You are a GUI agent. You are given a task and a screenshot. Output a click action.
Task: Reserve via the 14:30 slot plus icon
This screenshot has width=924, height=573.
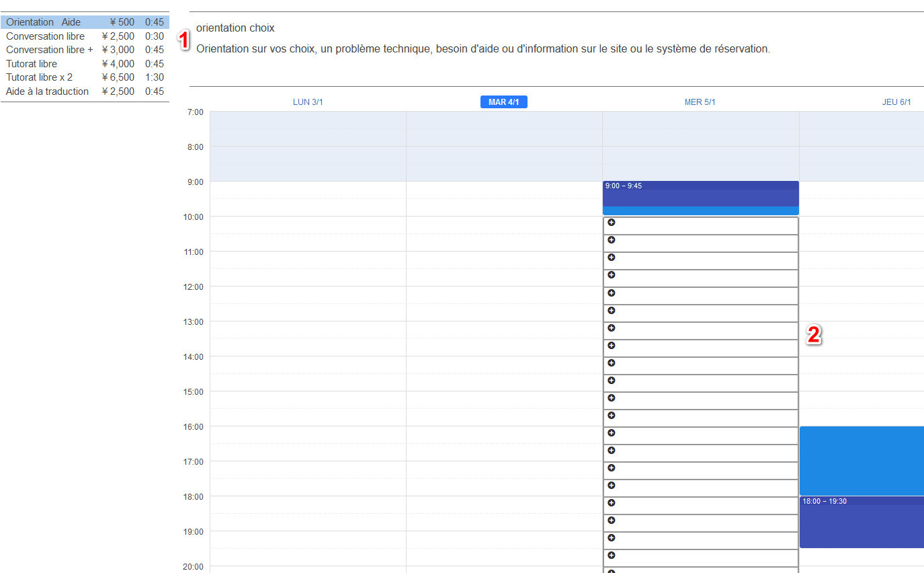tap(612, 381)
